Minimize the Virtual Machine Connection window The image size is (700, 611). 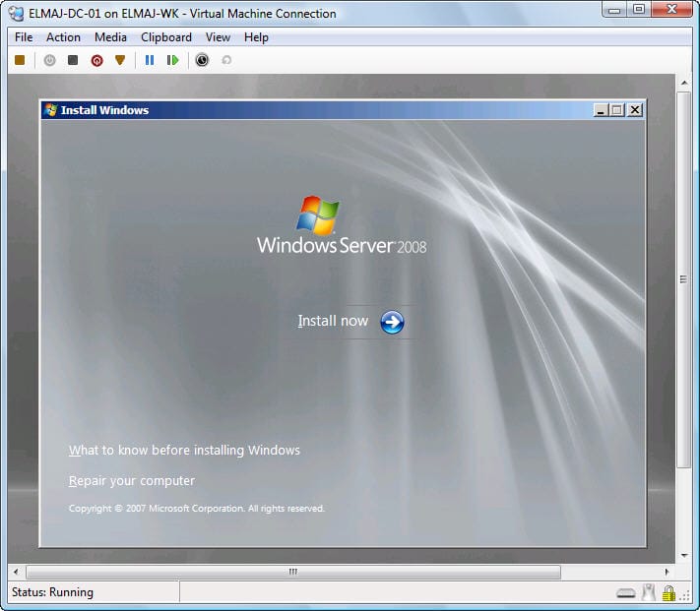click(614, 10)
